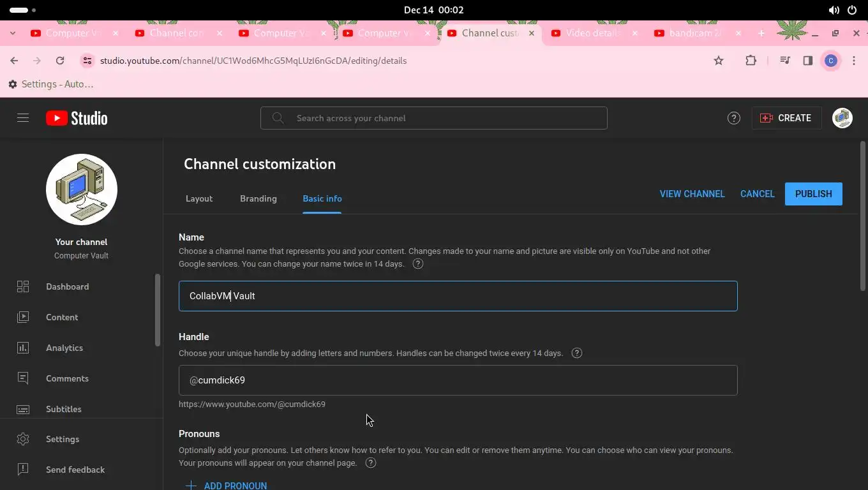Image resolution: width=868 pixels, height=490 pixels.
Task: Click the sidebar scrollbar
Action: tap(158, 311)
